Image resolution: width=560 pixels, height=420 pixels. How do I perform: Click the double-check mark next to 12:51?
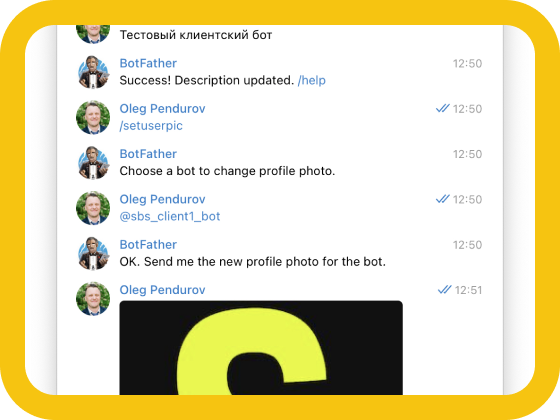tap(445, 289)
